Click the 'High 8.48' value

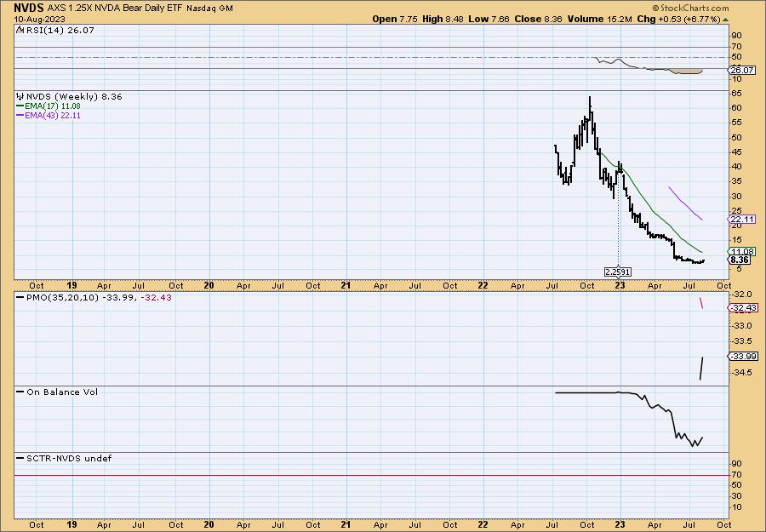[x=443, y=19]
